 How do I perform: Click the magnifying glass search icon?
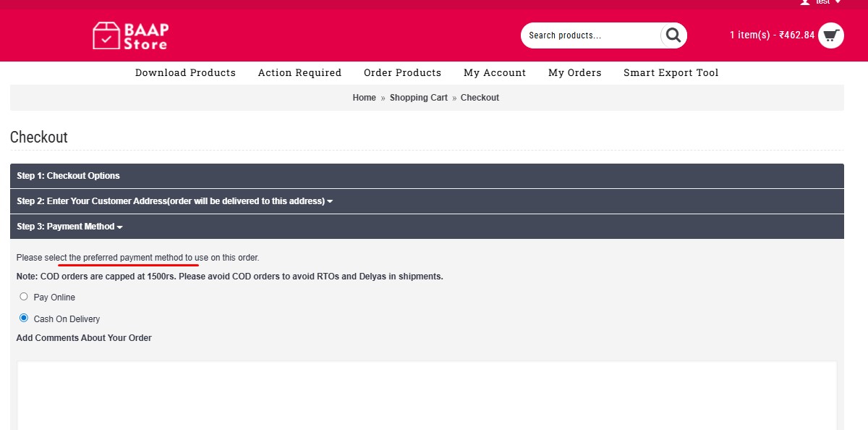click(673, 35)
